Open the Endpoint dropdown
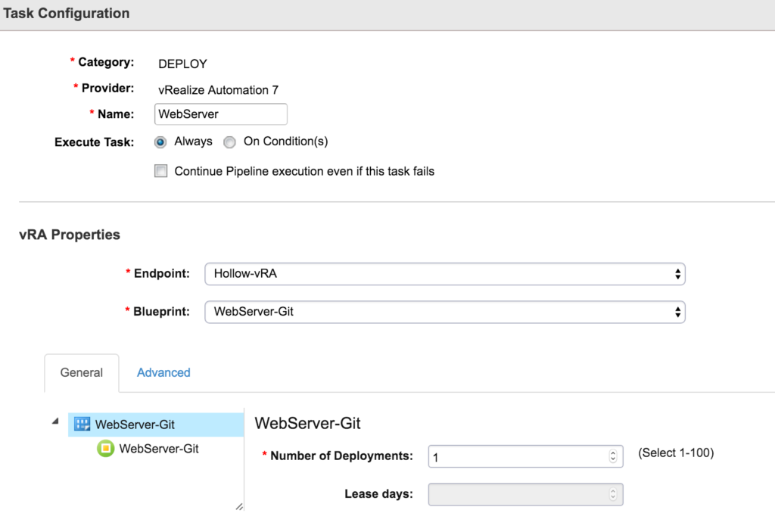This screenshot has height=532, width=775. [x=444, y=274]
